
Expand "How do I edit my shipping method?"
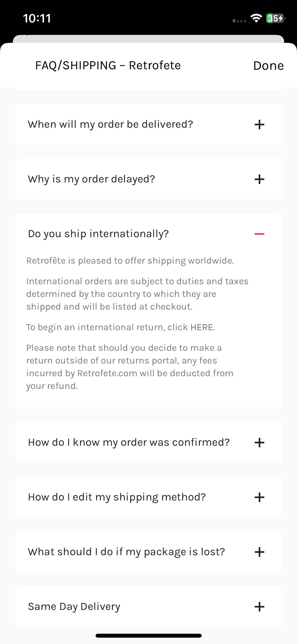(148, 497)
